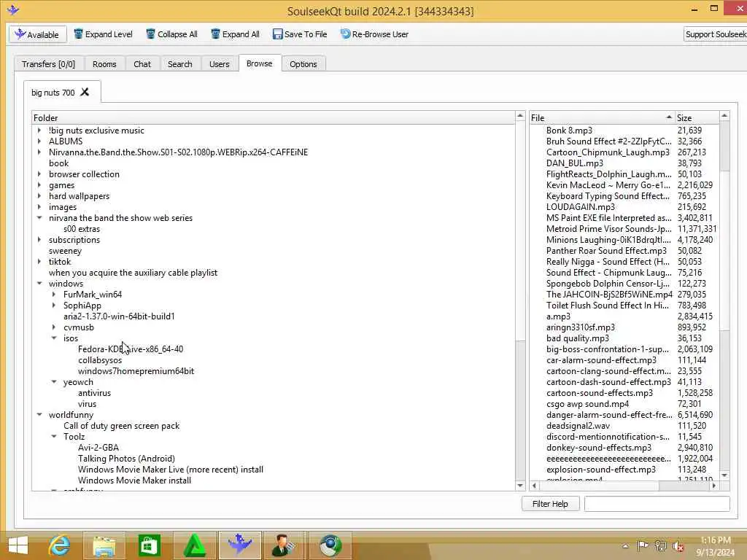
Task: Select the Browse tab
Action: (260, 63)
